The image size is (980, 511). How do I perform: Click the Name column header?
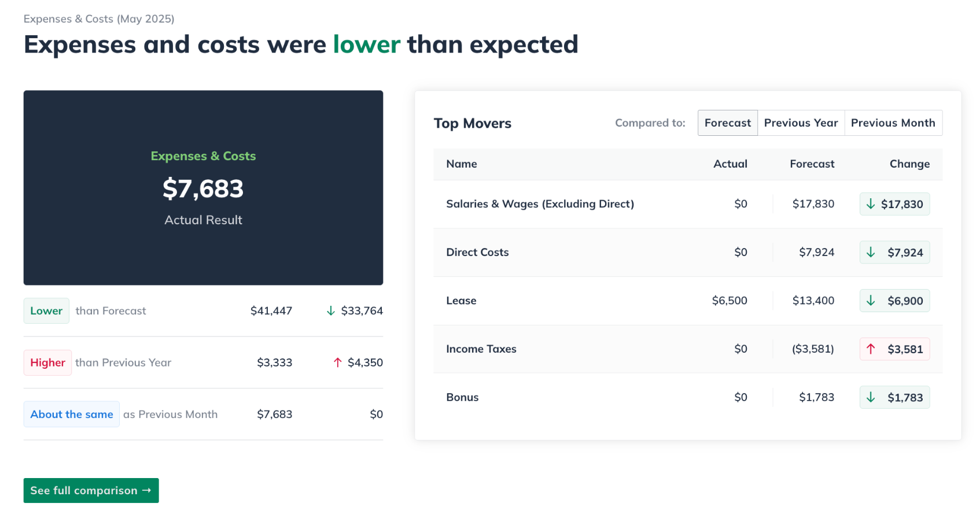click(x=462, y=164)
